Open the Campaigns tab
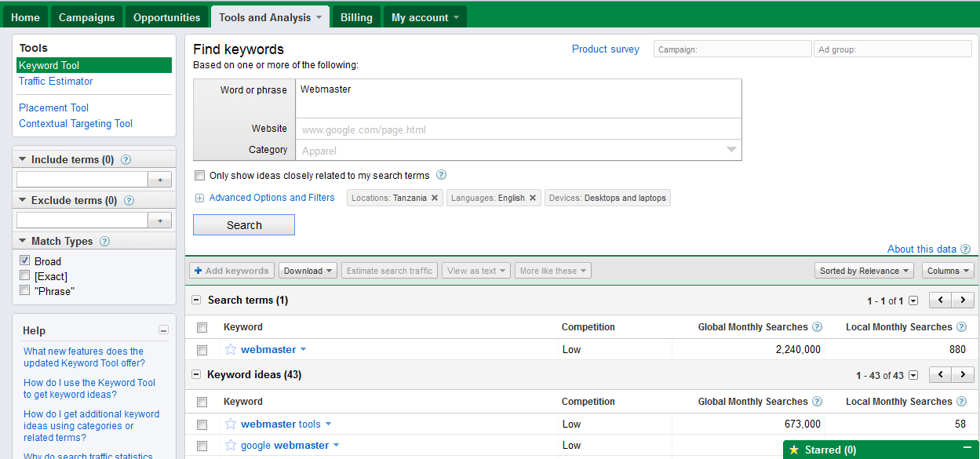Screen dimensions: 980x459 86,17
